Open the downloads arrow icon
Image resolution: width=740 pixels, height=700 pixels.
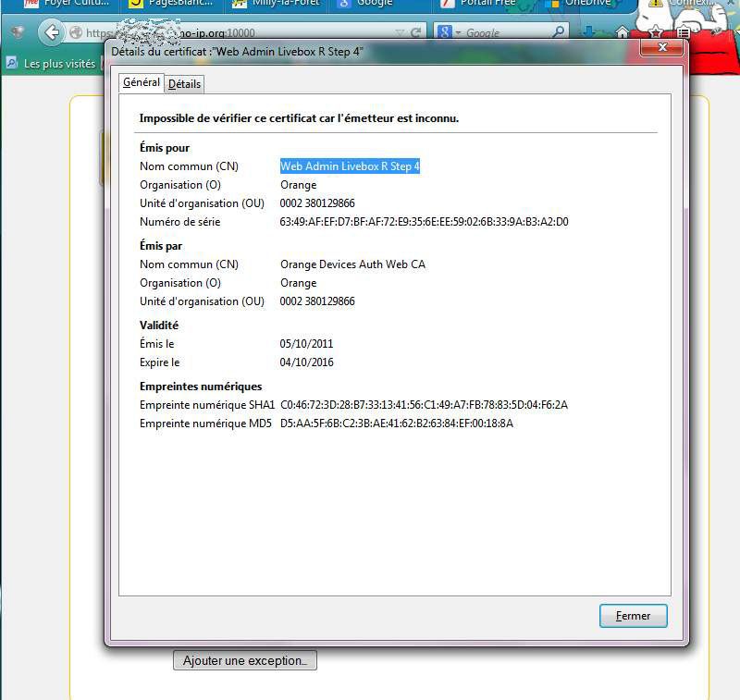pyautogui.click(x=589, y=32)
